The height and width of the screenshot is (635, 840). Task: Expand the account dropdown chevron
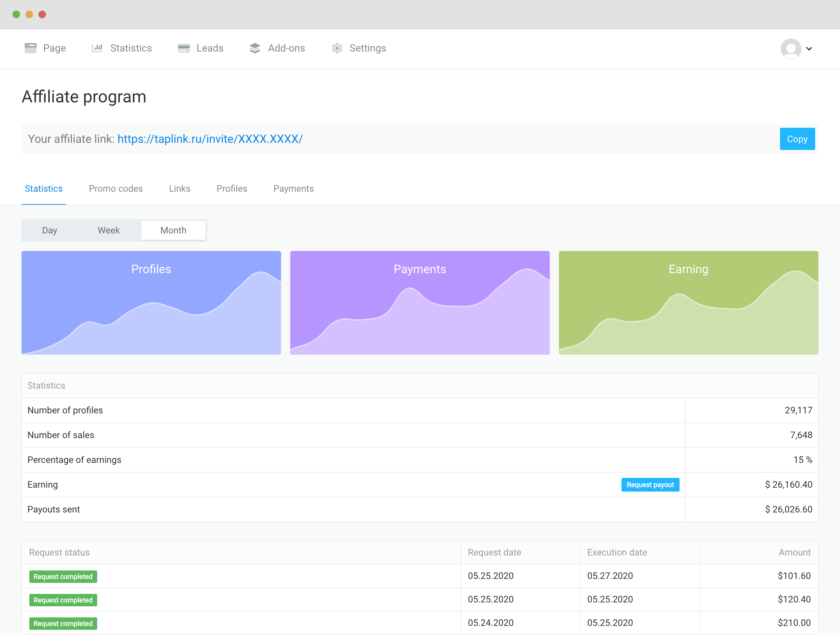click(x=809, y=49)
